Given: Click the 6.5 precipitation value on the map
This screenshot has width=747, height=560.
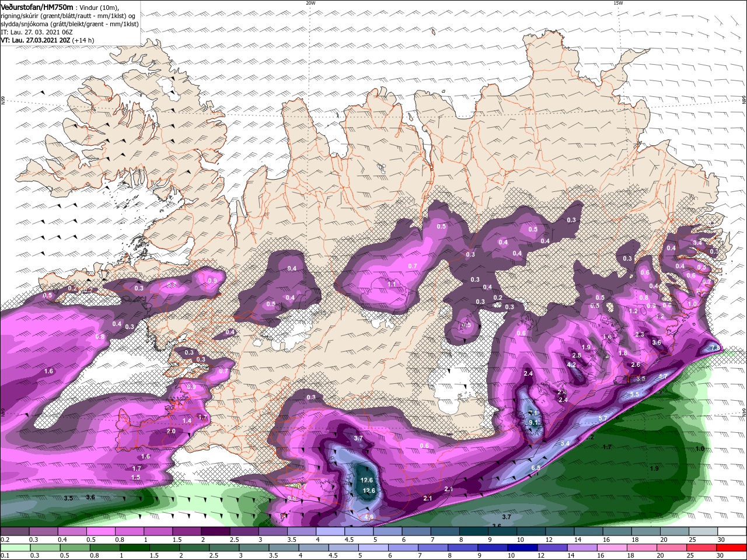Looking at the screenshot, I should 536,468.
